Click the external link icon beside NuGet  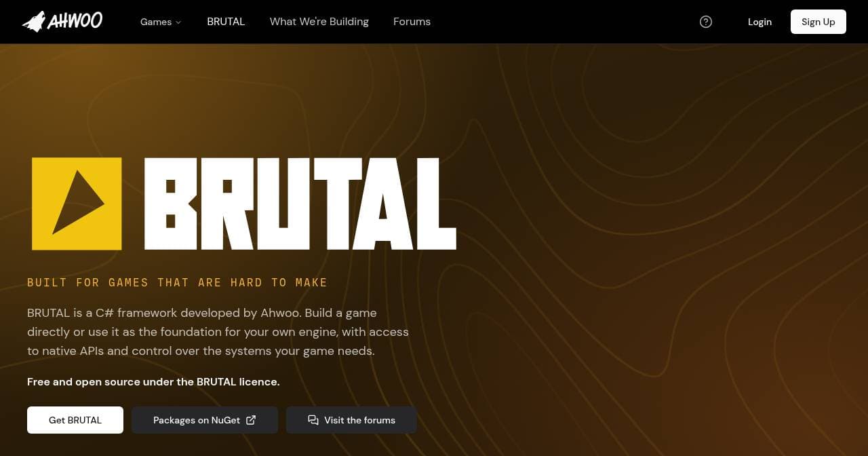pyautogui.click(x=251, y=420)
